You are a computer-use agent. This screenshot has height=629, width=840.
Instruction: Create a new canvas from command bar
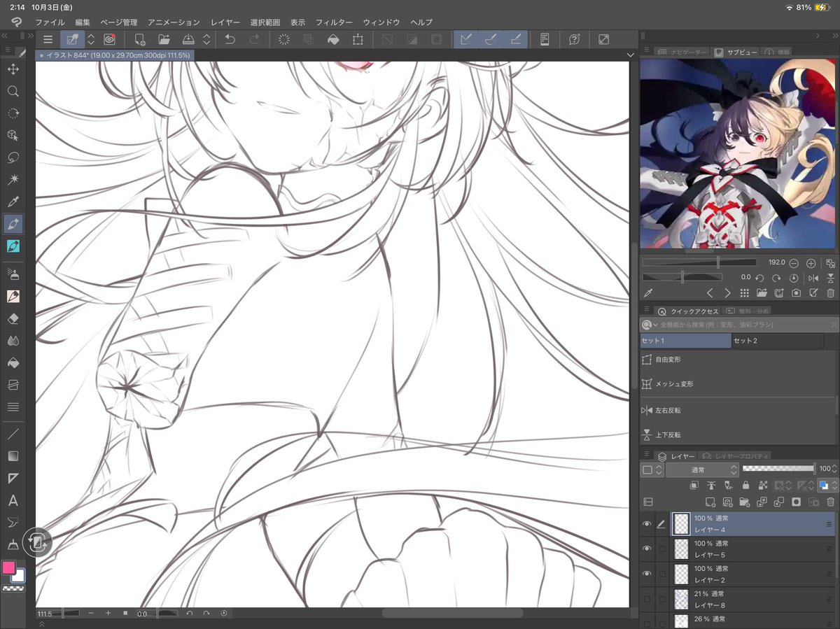(139, 40)
